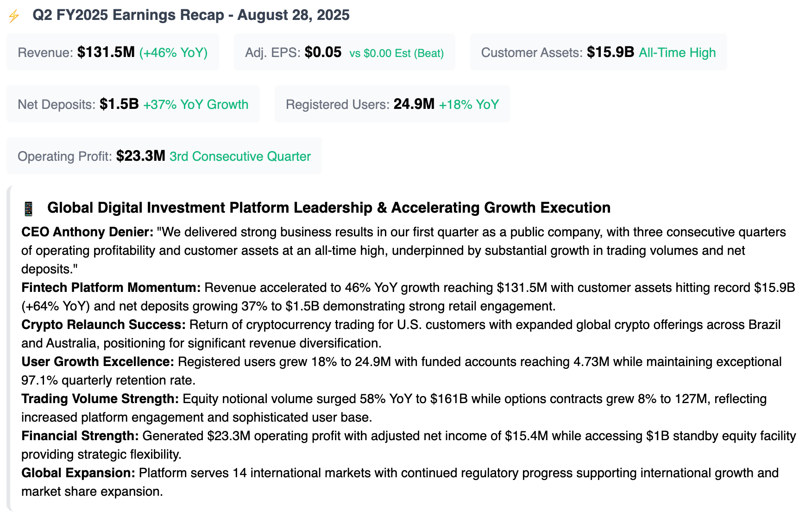
Task: Click the Global Digital Investment Platform heading
Action: point(329,208)
